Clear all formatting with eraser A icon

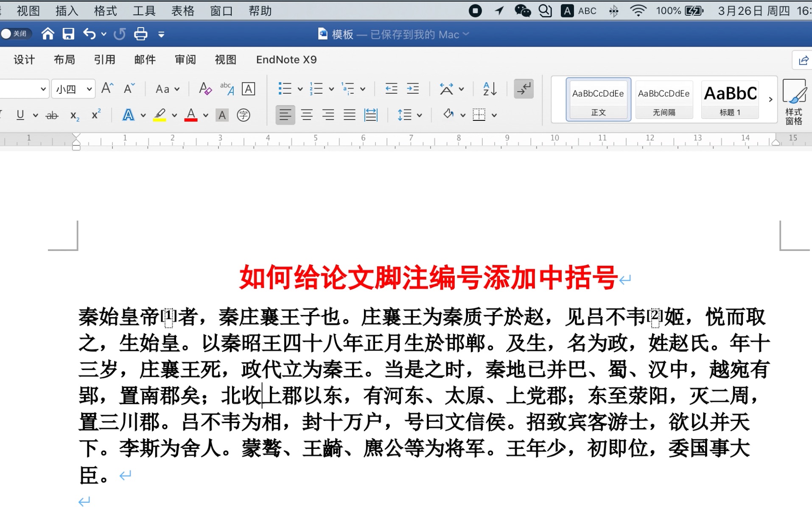coord(205,89)
